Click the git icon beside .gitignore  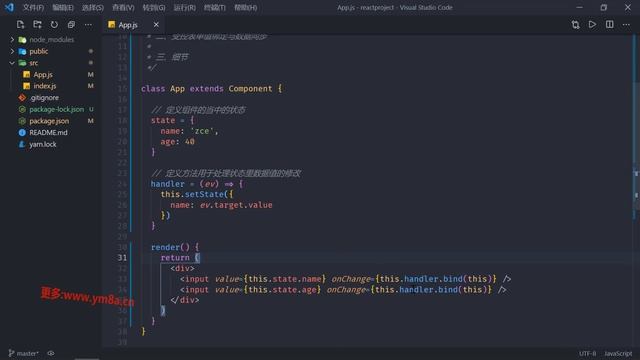click(x=22, y=98)
